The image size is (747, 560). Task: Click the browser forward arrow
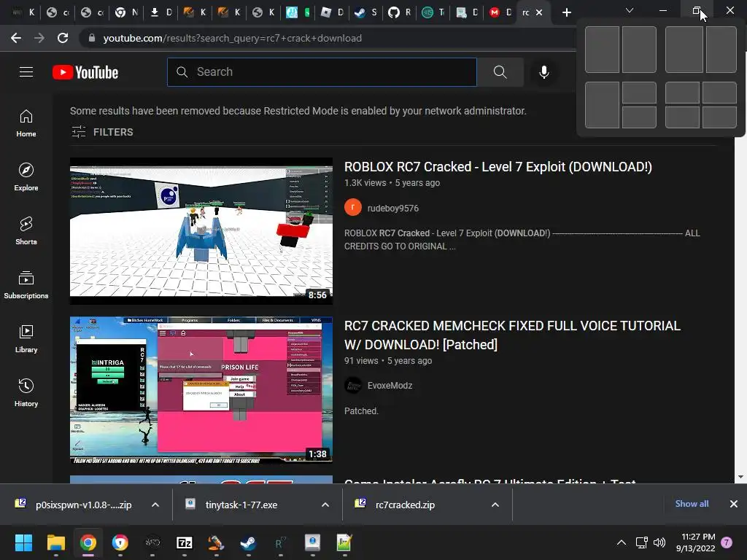[39, 38]
